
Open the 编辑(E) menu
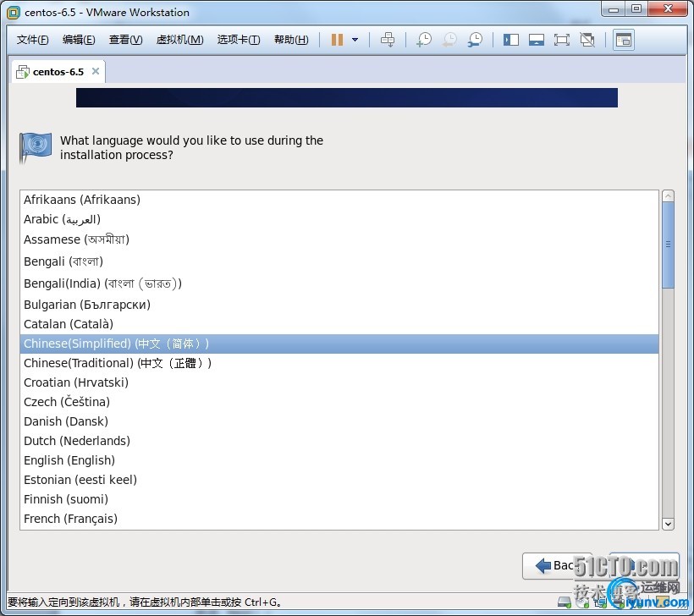point(79,40)
